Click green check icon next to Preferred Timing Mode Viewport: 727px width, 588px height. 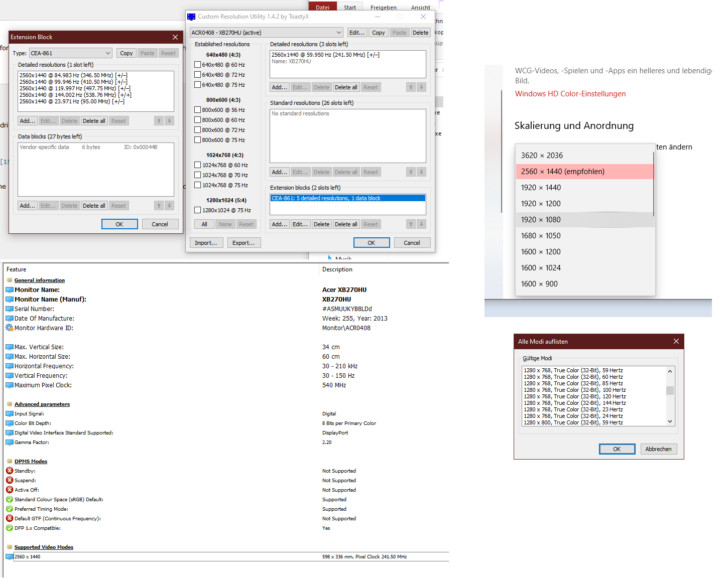click(x=10, y=509)
